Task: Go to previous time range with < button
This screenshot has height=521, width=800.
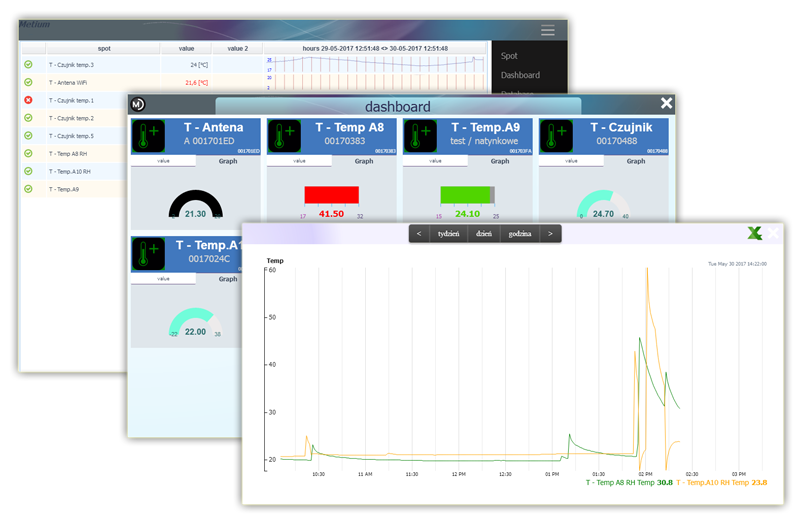Action: point(419,233)
